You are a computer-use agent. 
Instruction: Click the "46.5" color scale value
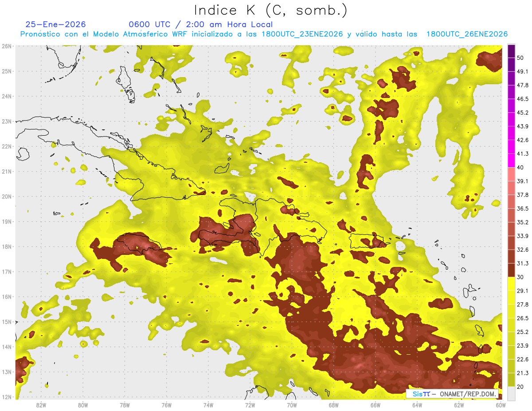point(523,99)
